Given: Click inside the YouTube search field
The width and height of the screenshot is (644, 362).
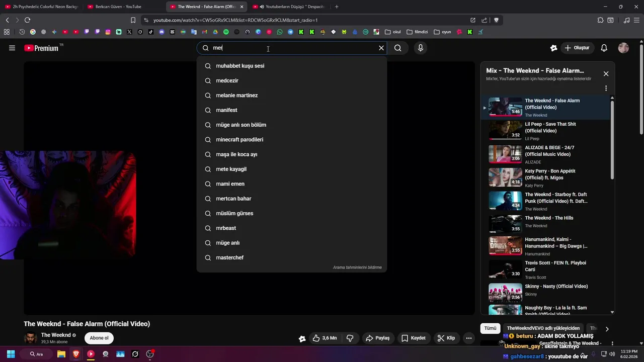Looking at the screenshot, I should tap(292, 48).
